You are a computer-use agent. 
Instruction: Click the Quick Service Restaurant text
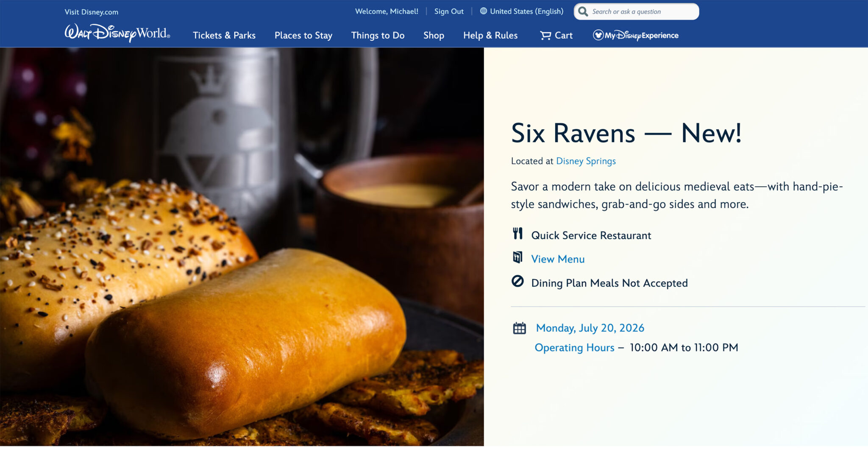point(591,235)
